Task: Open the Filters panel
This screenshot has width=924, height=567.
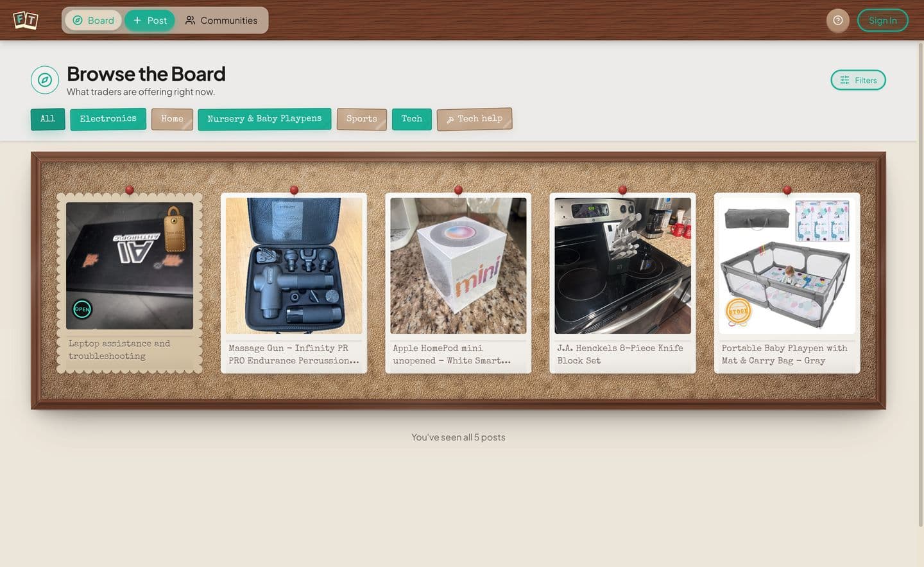Action: tap(858, 80)
